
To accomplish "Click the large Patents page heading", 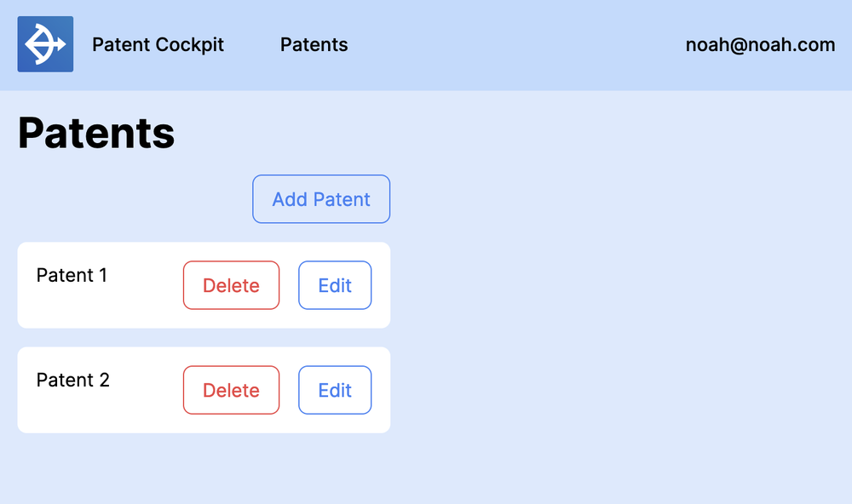I will click(x=96, y=133).
